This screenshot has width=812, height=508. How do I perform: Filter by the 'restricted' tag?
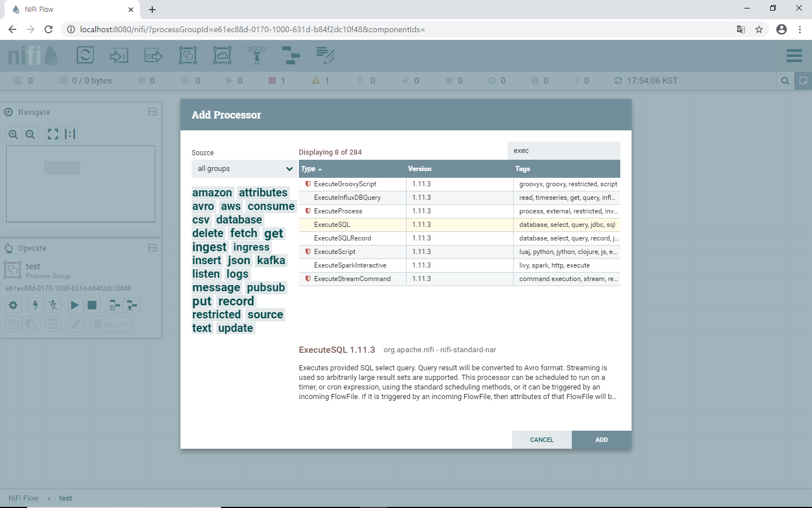coord(217,314)
